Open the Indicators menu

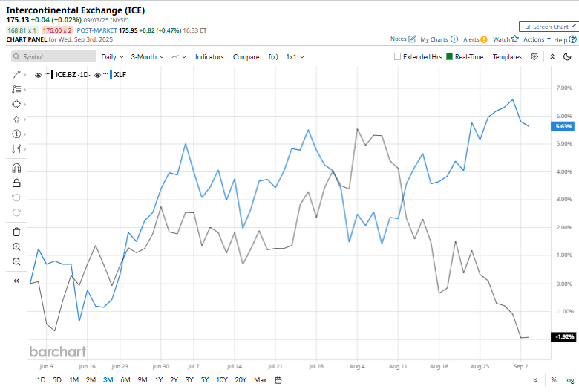coord(209,57)
